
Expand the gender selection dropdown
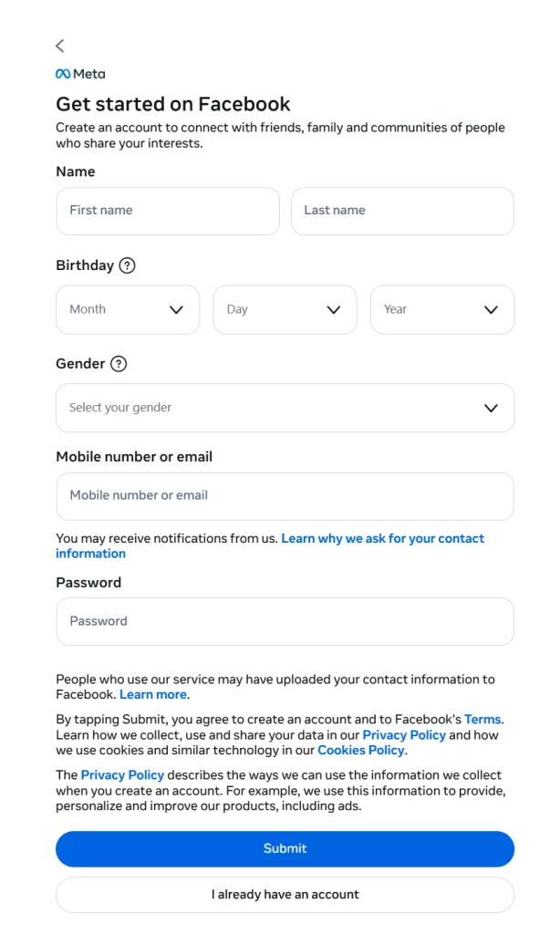point(285,408)
